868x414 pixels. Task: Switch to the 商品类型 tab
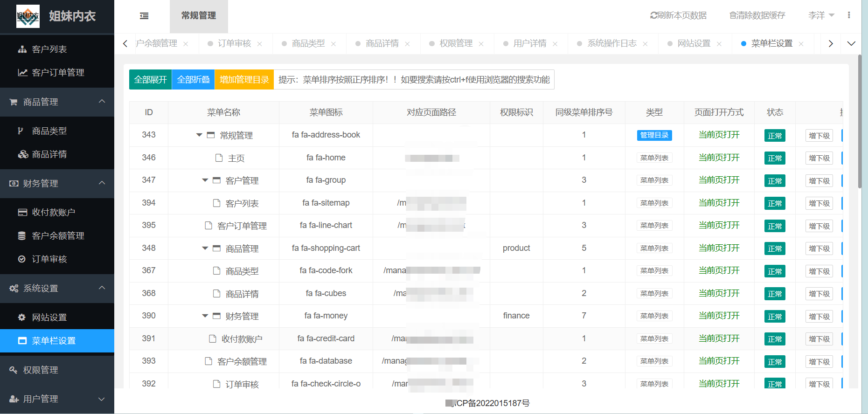[x=308, y=43]
